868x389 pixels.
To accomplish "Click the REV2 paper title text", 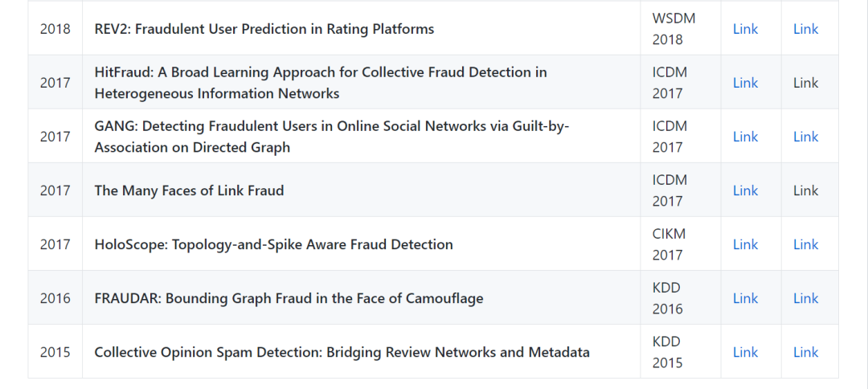I will pos(264,29).
